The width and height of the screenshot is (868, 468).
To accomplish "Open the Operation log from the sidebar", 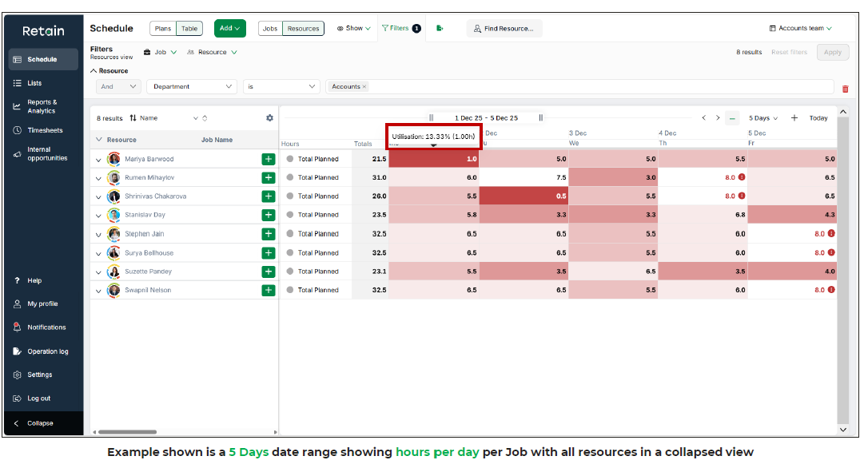I will pos(46,351).
